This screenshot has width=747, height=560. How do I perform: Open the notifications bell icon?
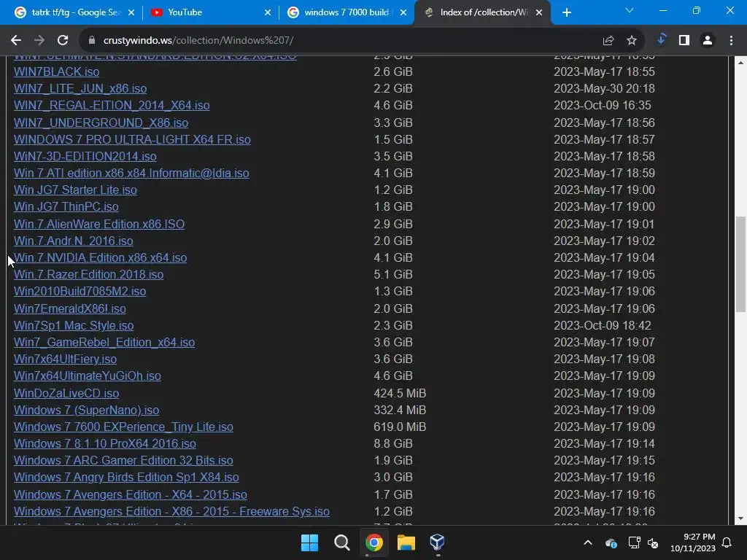click(x=727, y=542)
